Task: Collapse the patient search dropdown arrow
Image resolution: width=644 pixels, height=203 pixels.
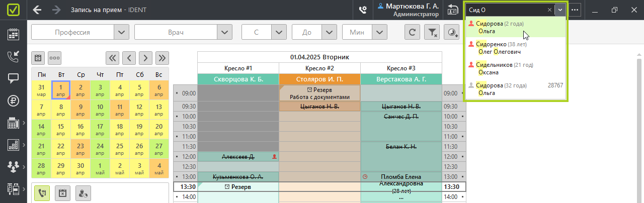Action: 560,10
